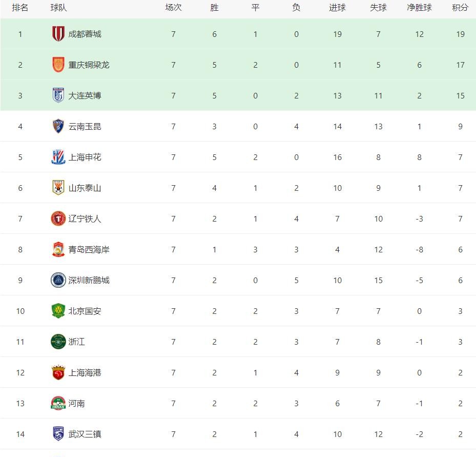476x457 pixels.
Task: Click the 河南 team name
Action: tap(77, 403)
